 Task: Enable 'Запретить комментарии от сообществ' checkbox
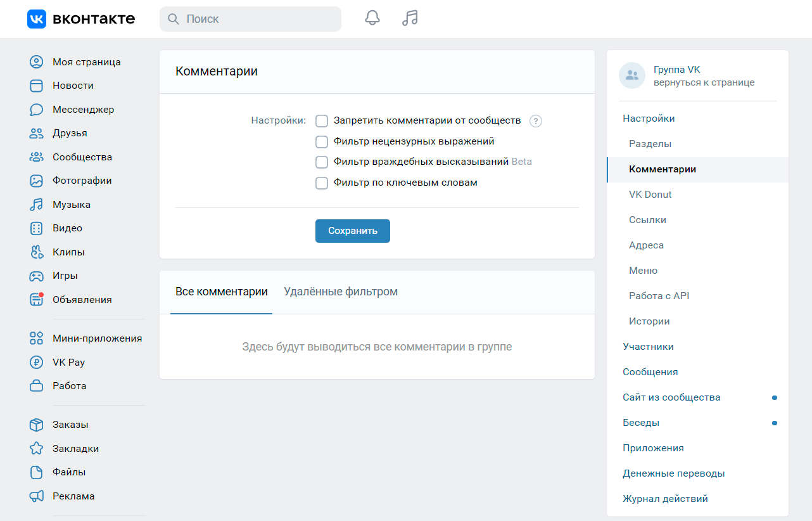tap(322, 121)
